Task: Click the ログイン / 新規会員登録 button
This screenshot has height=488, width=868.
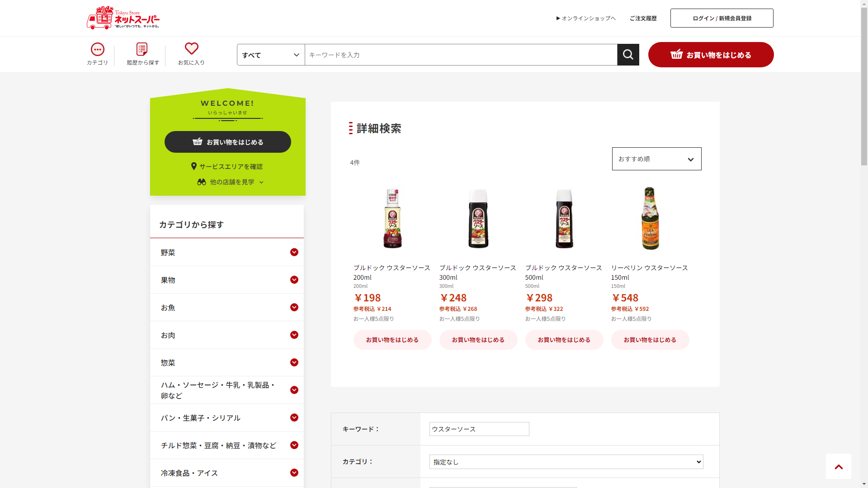Action: [x=722, y=18]
